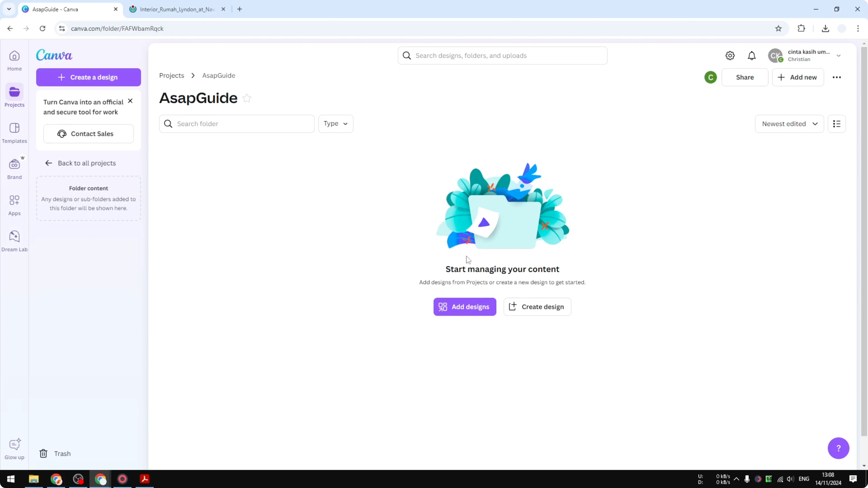This screenshot has width=868, height=488.
Task: Switch to list view layout
Action: click(837, 124)
